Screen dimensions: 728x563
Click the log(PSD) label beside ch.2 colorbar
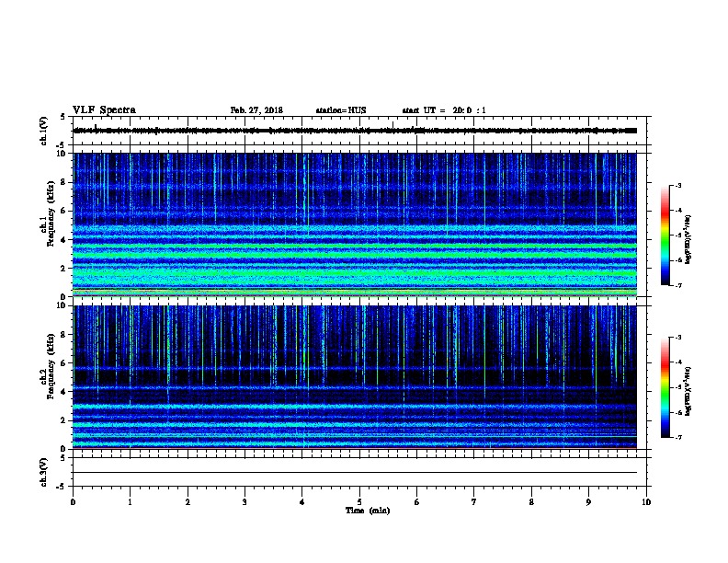click(x=688, y=391)
